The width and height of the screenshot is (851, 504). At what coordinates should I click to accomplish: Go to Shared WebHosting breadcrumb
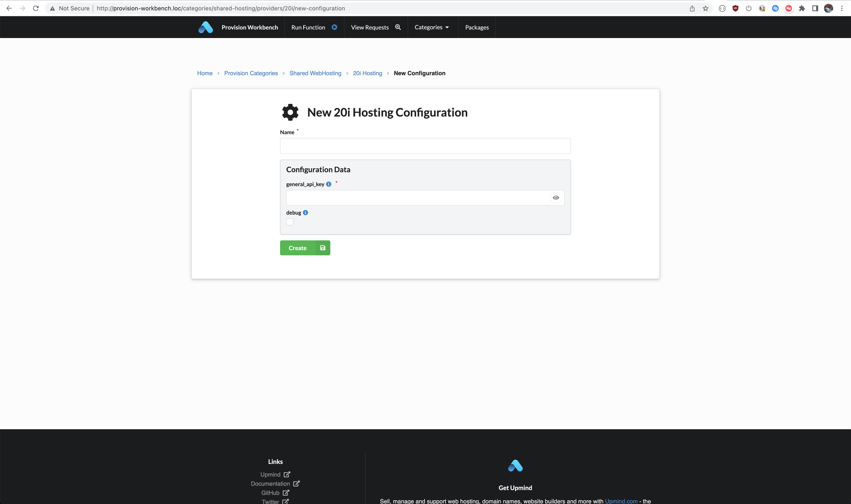[315, 73]
